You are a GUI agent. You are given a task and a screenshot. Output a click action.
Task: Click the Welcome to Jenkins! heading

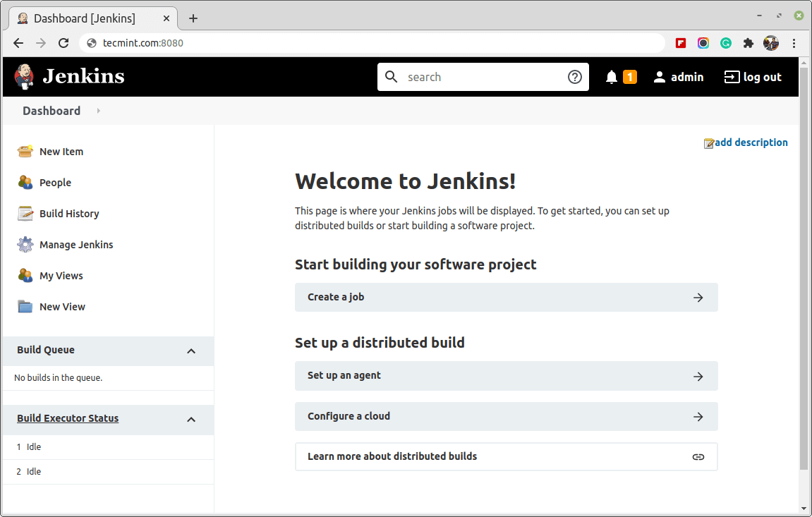point(406,181)
